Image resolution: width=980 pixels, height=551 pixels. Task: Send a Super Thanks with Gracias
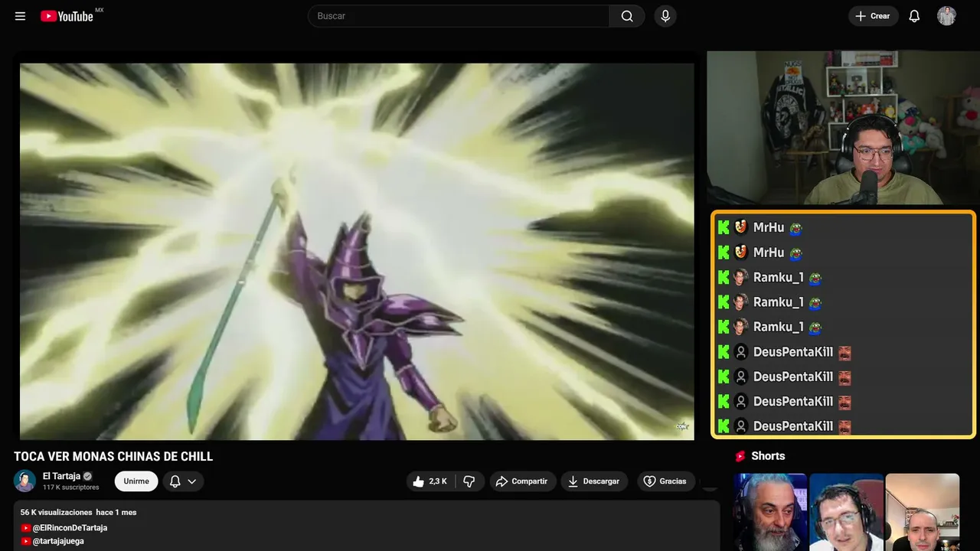666,481
